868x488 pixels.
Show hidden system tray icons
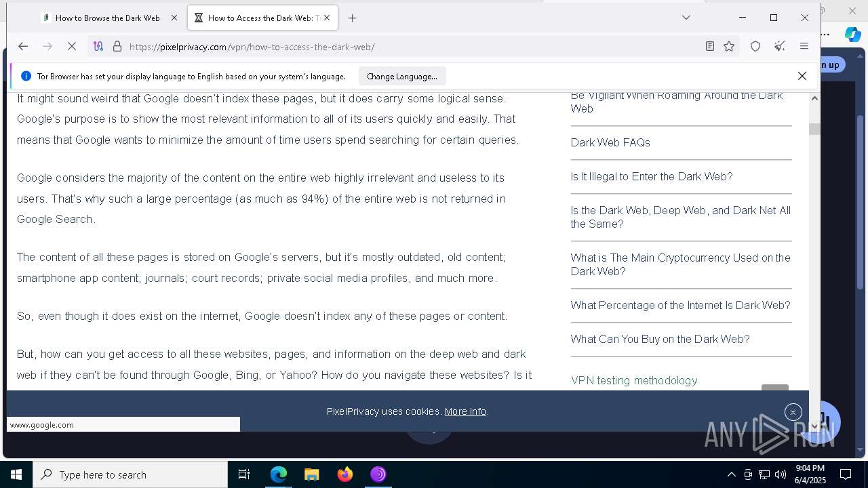[x=731, y=474]
